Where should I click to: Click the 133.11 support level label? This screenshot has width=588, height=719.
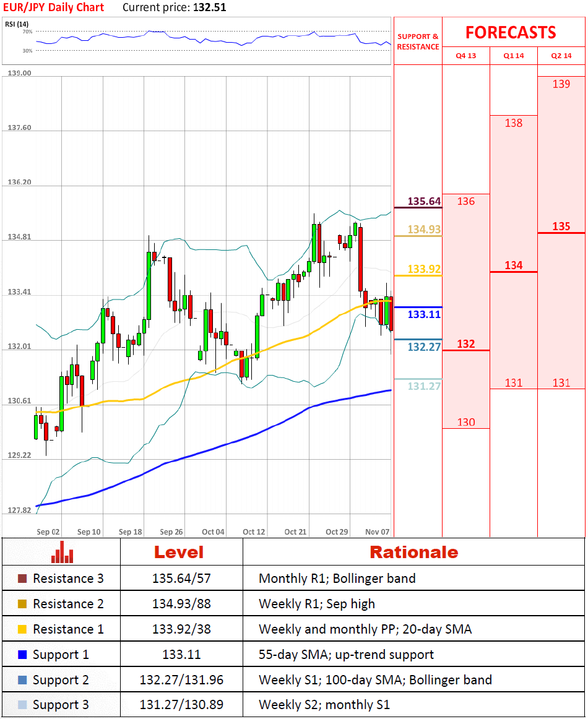click(424, 314)
